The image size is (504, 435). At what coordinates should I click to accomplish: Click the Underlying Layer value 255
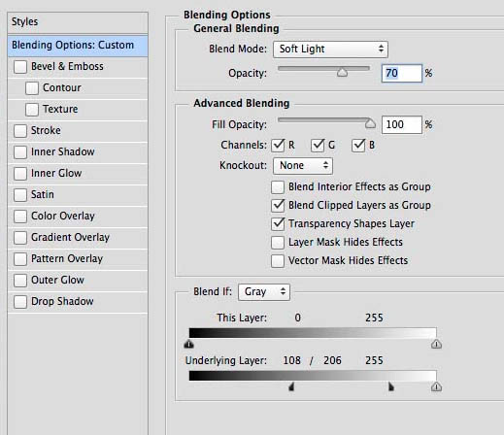tap(374, 360)
